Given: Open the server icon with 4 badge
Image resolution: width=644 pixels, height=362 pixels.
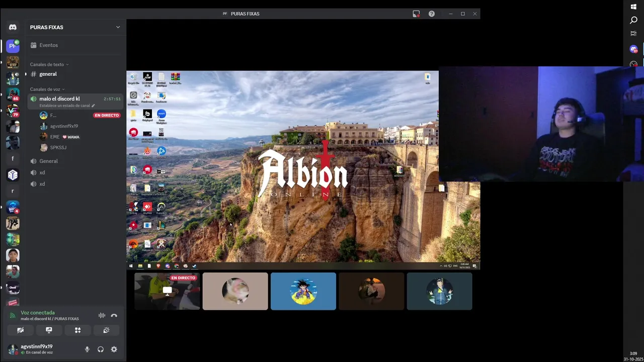Looking at the screenshot, I should coord(13,207).
